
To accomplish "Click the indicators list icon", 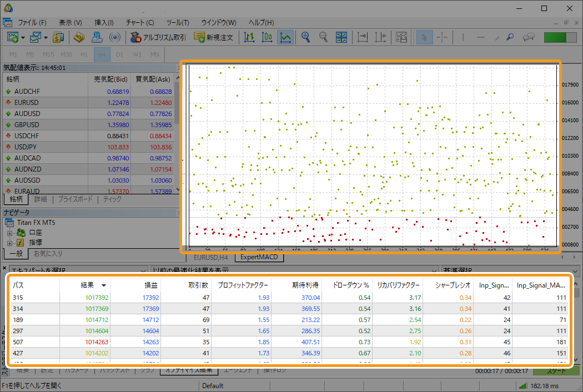I will pos(401,37).
